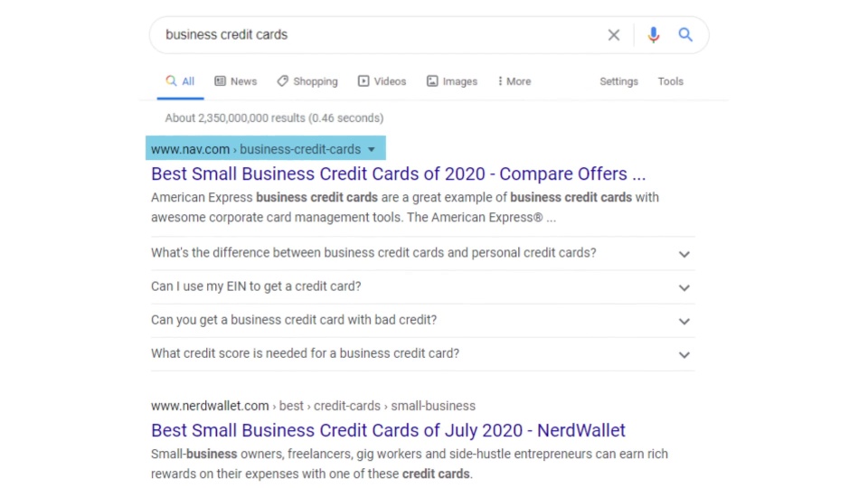Open Best Small Business Credit Cards of 2020 link
Screen dimensions: 868x488
398,174
